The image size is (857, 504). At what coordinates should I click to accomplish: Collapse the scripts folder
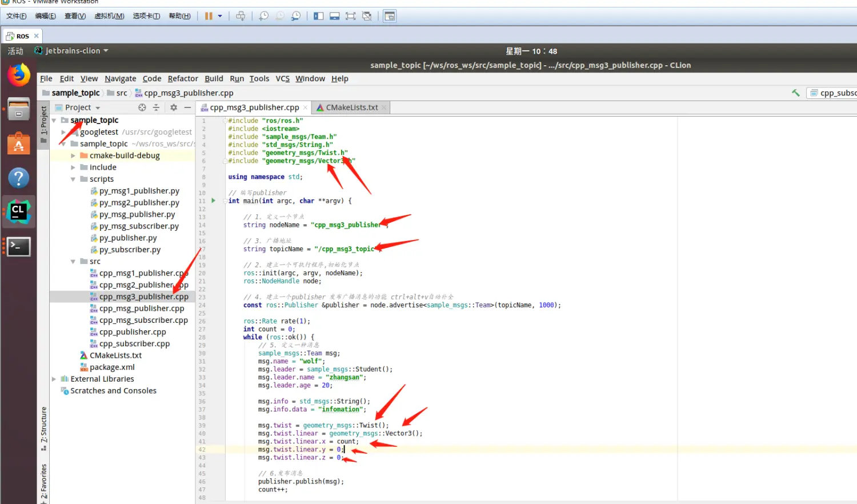(x=73, y=179)
